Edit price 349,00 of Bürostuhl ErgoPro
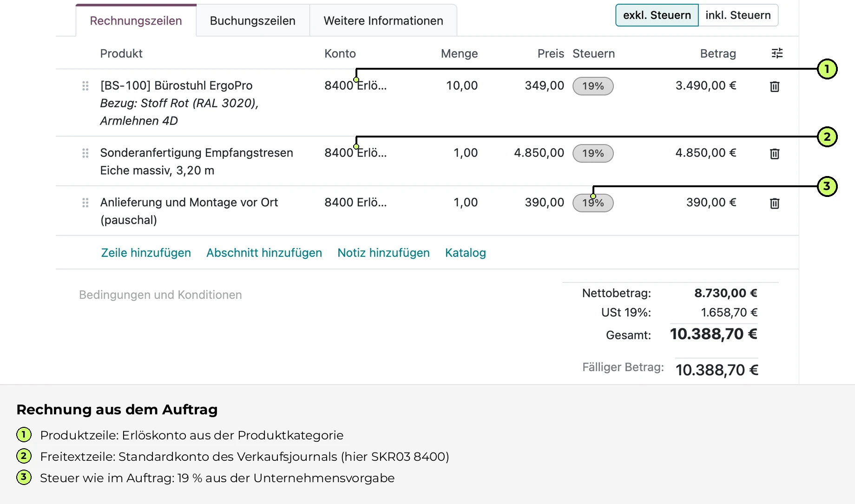The image size is (855, 504). 544,85
